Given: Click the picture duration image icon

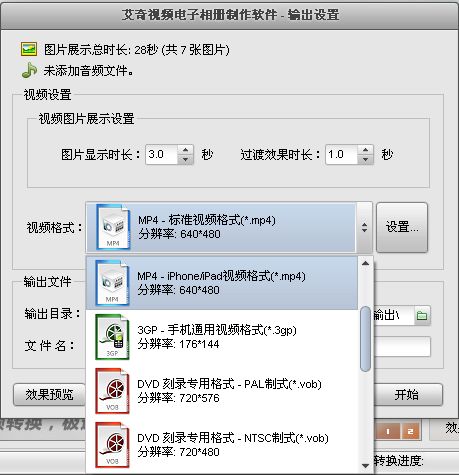Looking at the screenshot, I should click(29, 49).
